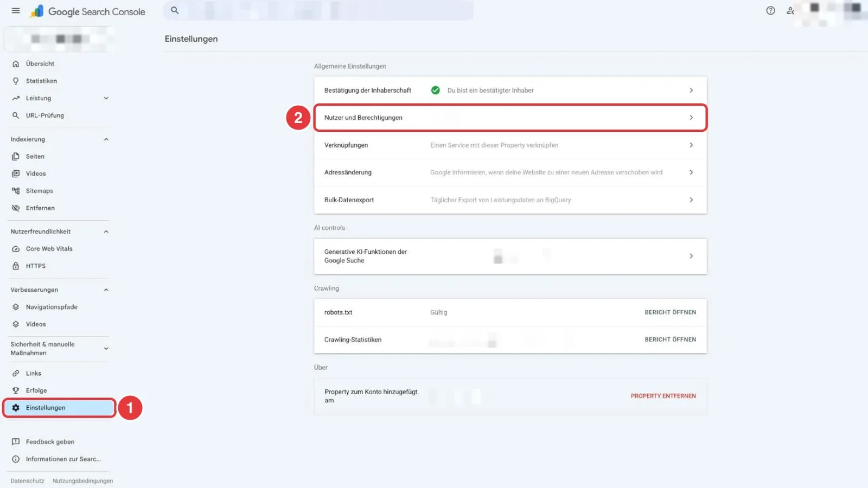Click the Core Web Vitals gauge icon
Viewport: 868px width, 488px height.
[x=16, y=249]
